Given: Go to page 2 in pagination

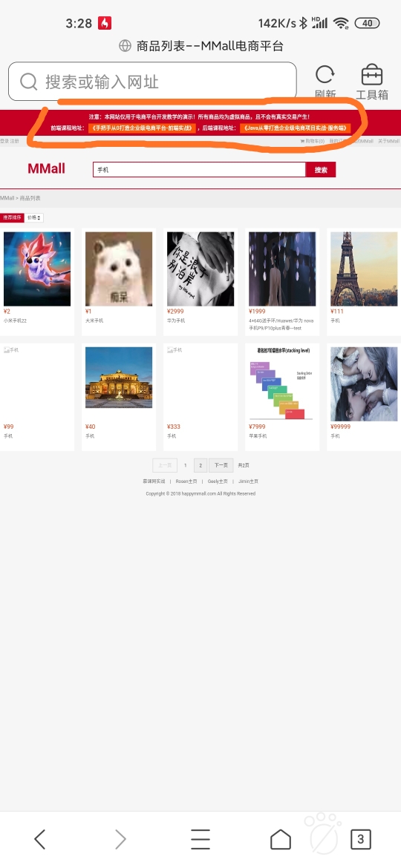Looking at the screenshot, I should coord(200,466).
